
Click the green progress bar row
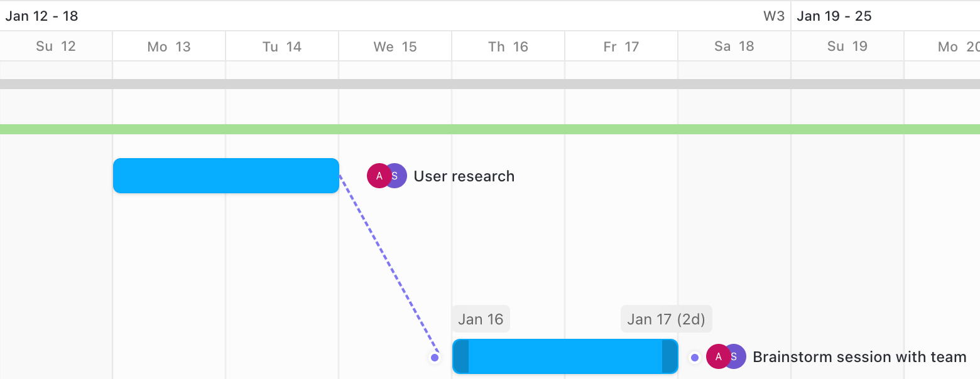pyautogui.click(x=490, y=129)
